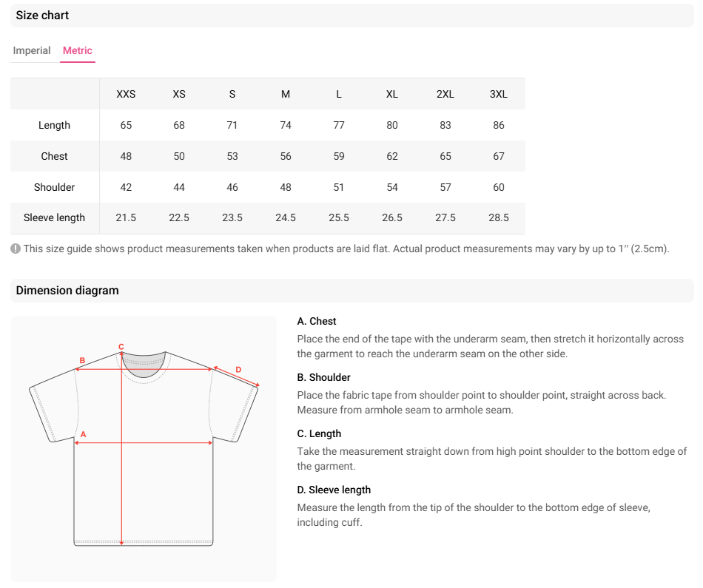Click the Size chart heading
703x588 pixels.
42,16
